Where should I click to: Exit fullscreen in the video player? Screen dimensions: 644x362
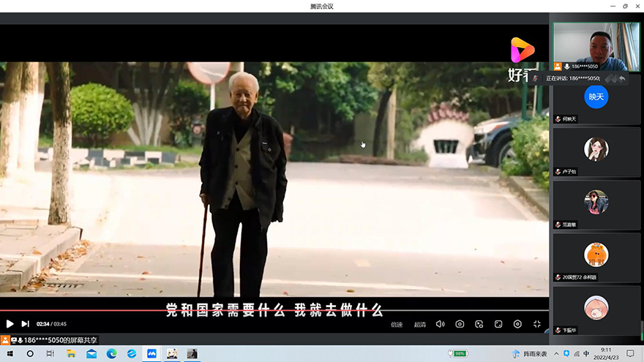[x=537, y=324]
